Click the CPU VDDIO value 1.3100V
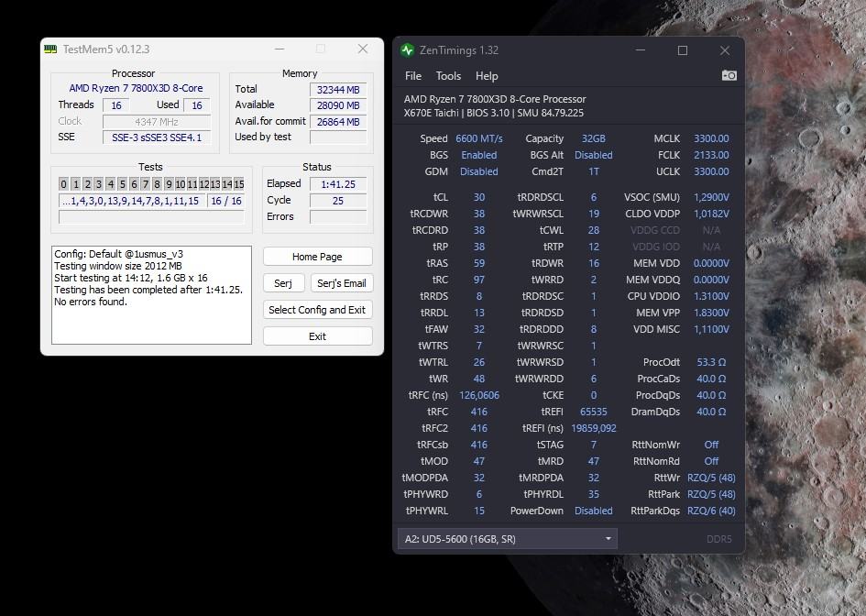The image size is (866, 616). [x=711, y=297]
